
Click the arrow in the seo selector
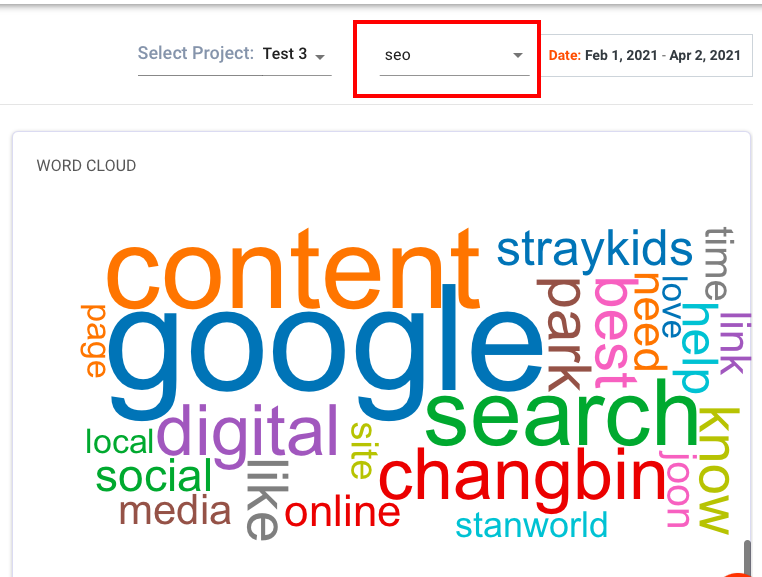click(x=518, y=55)
